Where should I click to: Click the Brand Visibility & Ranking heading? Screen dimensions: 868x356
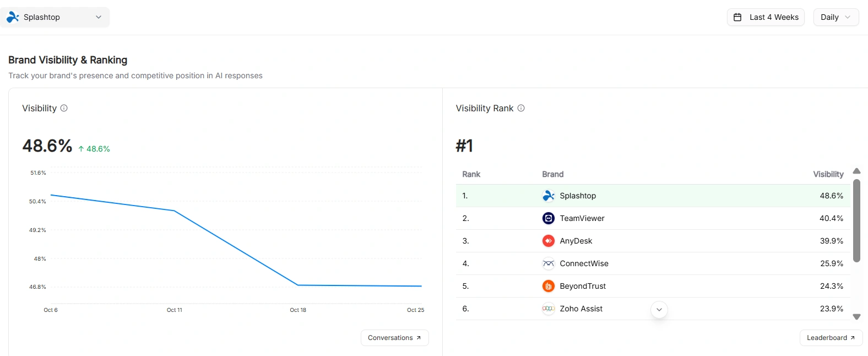tap(68, 60)
